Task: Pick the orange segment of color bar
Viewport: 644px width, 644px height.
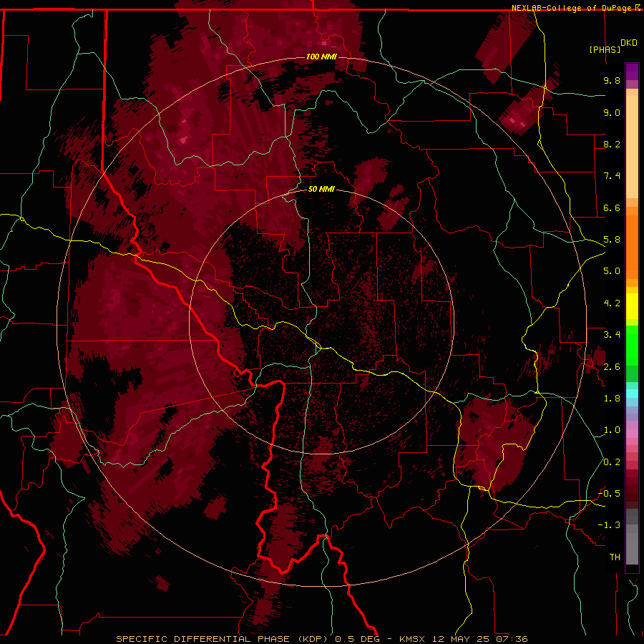Action: pyautogui.click(x=632, y=247)
